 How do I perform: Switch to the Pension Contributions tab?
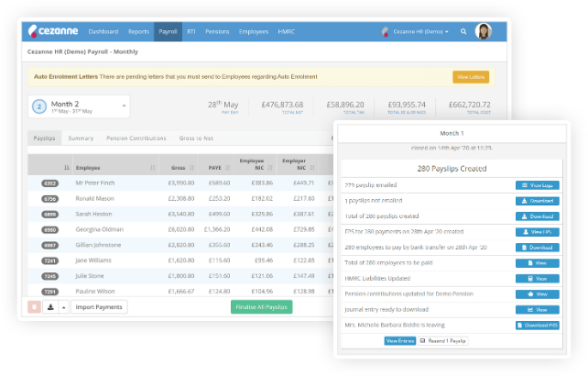click(136, 138)
